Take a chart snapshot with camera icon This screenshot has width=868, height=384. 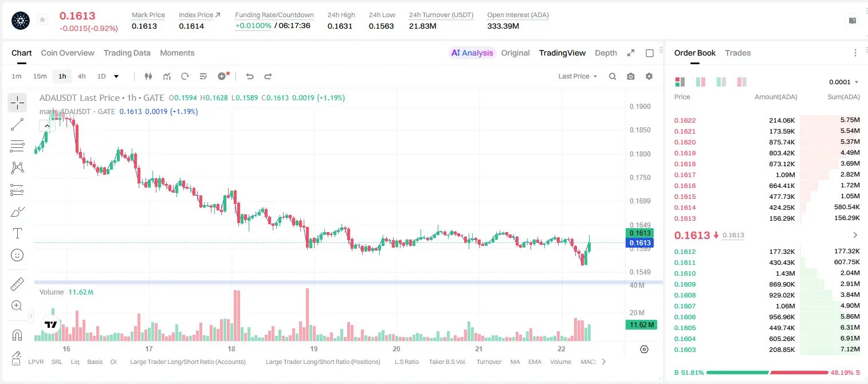[x=631, y=76]
